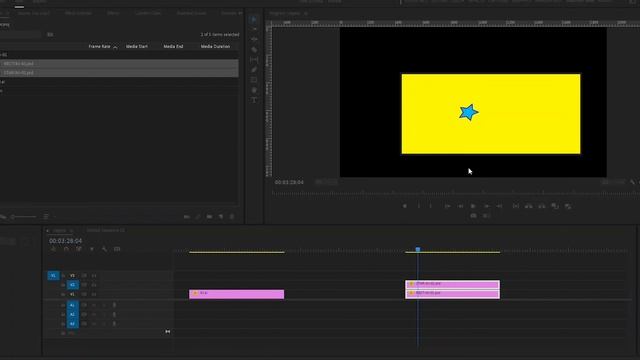Viewport: 640px width, 360px height.
Task: Click the Timeline timecode 00:03:28:04
Action: (65, 241)
